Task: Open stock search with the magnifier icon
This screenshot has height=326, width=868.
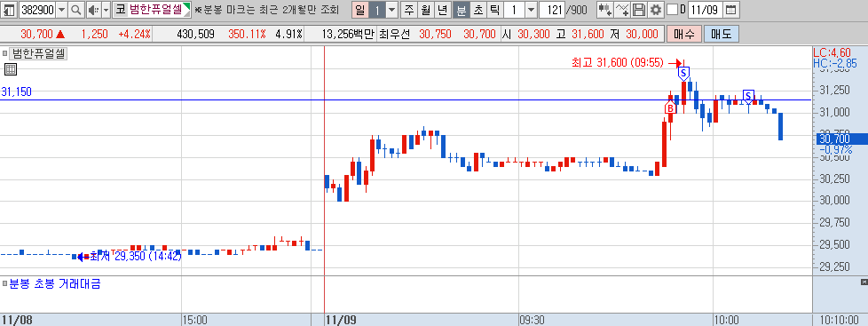Action: (x=76, y=10)
